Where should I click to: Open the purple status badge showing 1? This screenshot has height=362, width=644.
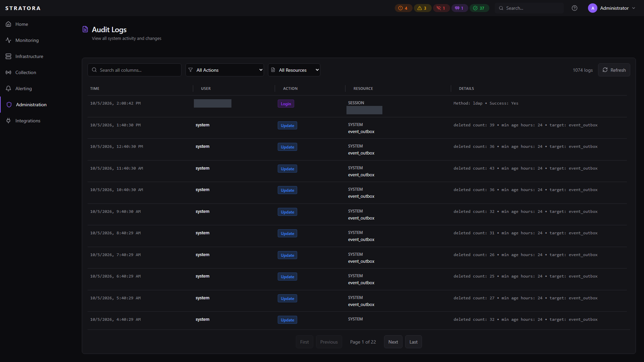pos(460,8)
